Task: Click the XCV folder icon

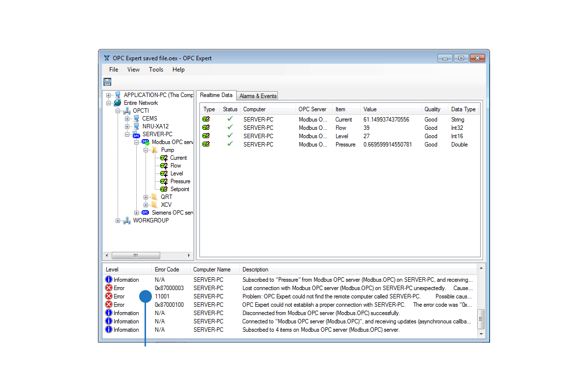Action: point(155,205)
